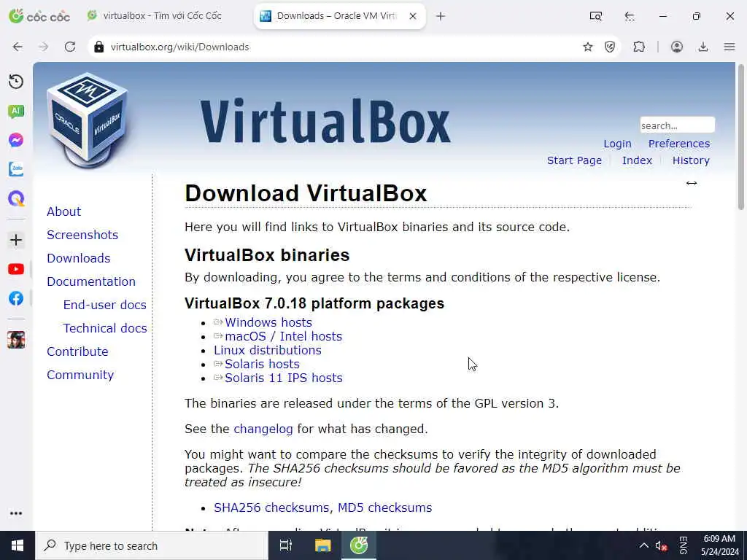747x560 pixels.
Task: Open the browsing history sidebar icon
Action: [16, 82]
